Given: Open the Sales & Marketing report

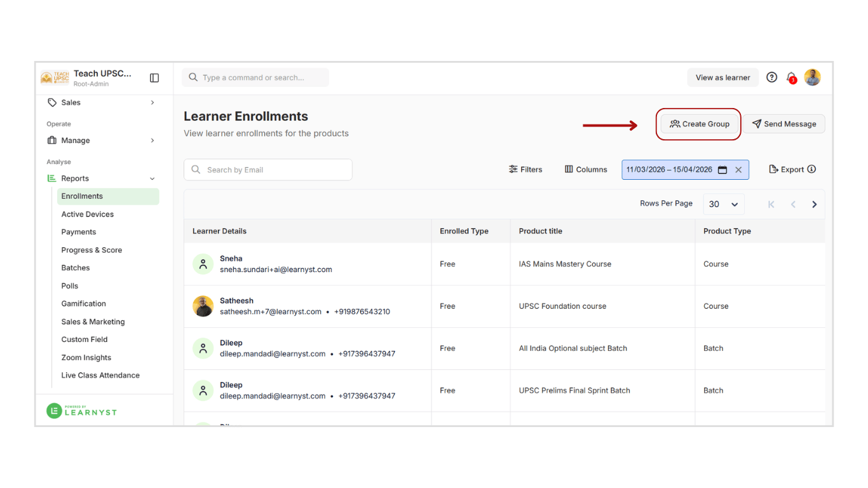Looking at the screenshot, I should click(x=93, y=322).
